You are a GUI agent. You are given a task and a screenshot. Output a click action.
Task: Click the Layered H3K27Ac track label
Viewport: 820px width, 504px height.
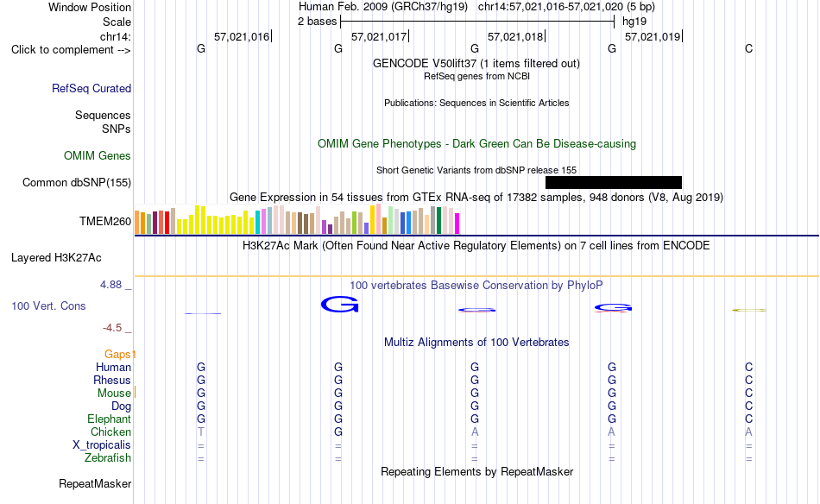[56, 258]
